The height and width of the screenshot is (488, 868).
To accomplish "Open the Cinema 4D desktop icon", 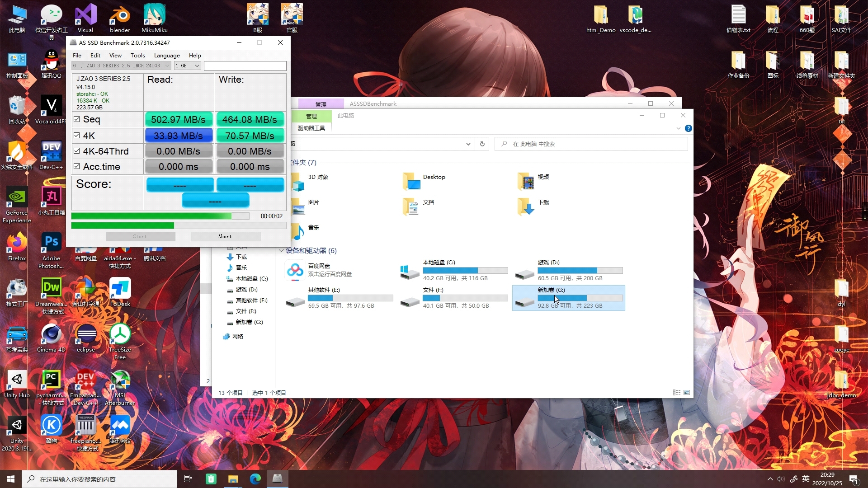I will (x=51, y=338).
